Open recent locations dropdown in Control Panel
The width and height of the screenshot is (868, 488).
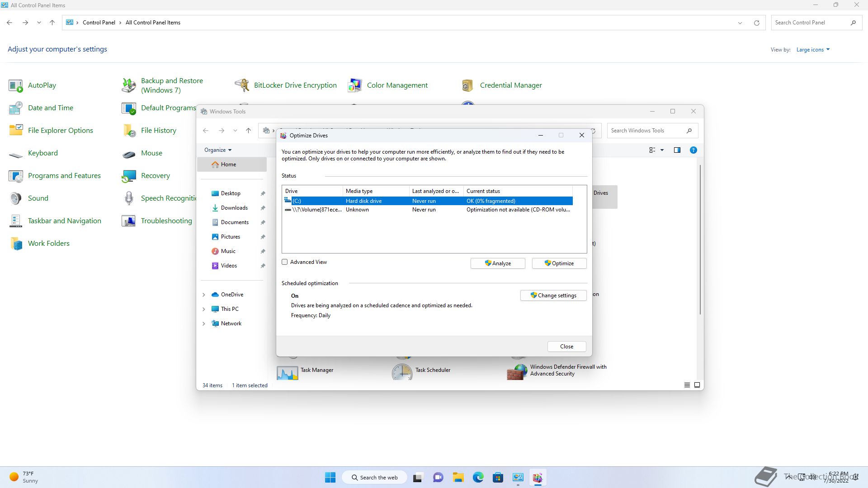[39, 23]
